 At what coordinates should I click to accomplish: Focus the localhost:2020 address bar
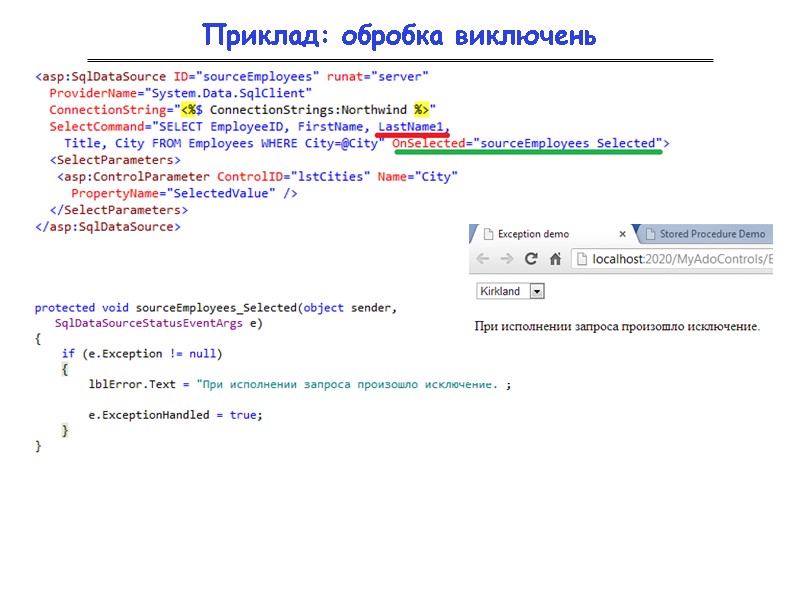tap(672, 259)
